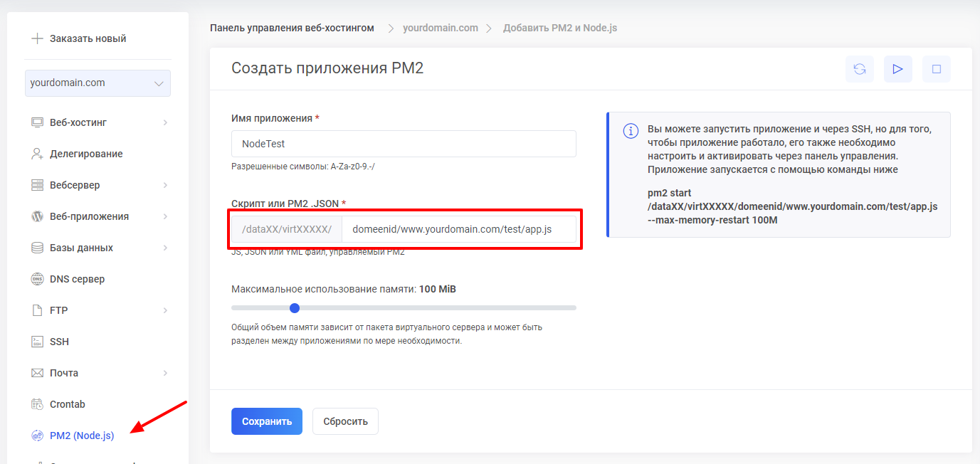Click the info icon in the hint box
Image resolution: width=980 pixels, height=464 pixels.
click(x=630, y=131)
